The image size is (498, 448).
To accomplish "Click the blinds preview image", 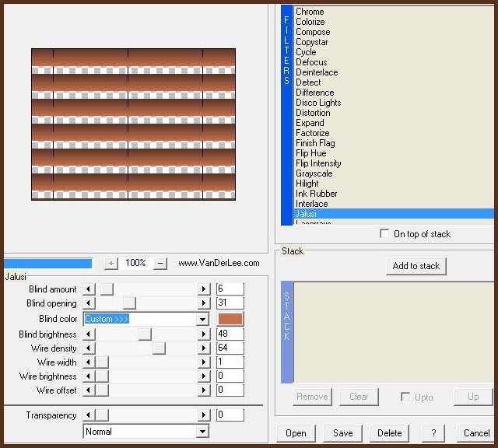I will click(133, 124).
